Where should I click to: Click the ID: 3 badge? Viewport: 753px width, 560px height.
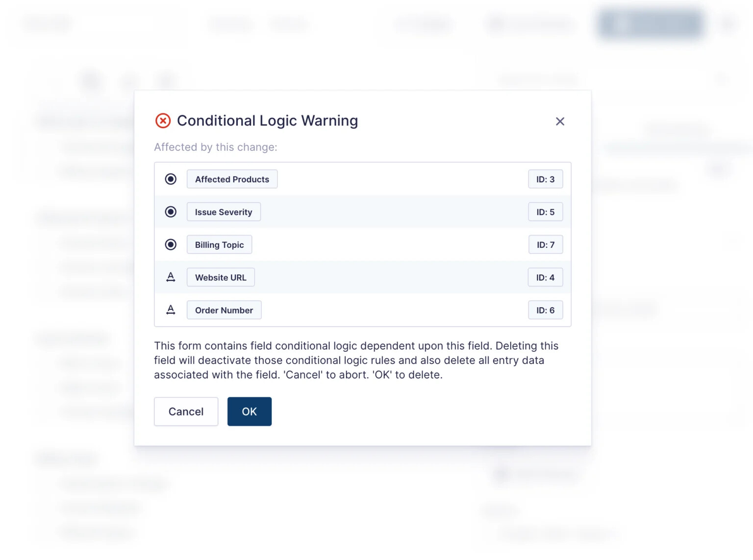[x=545, y=179]
